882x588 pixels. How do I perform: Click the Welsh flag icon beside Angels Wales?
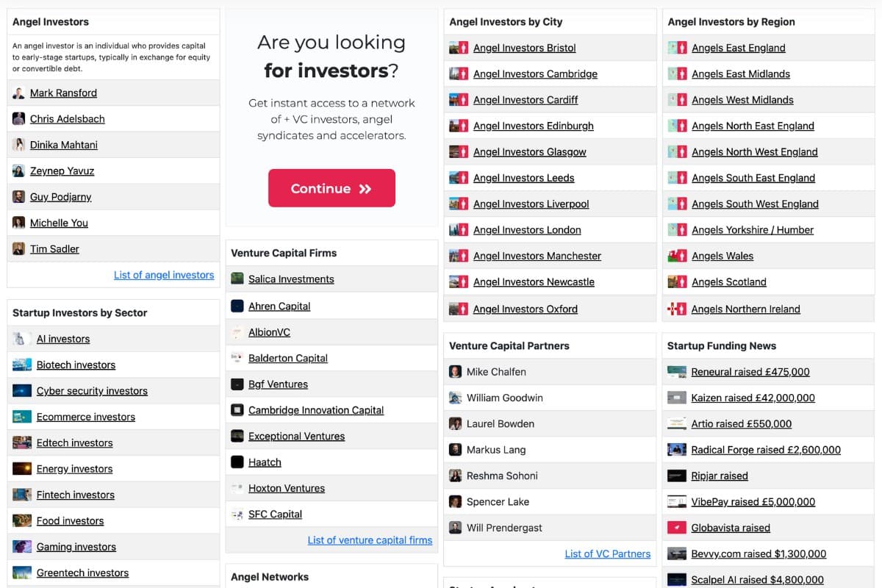click(676, 257)
